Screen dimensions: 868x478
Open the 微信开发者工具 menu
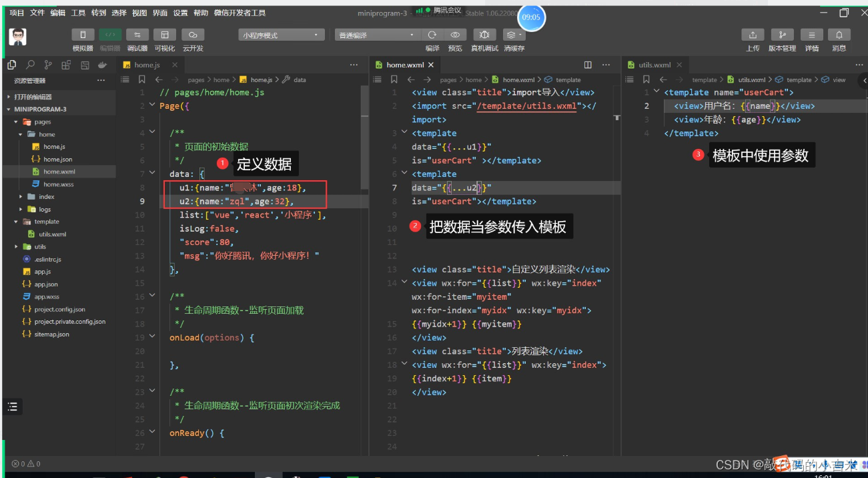click(240, 13)
